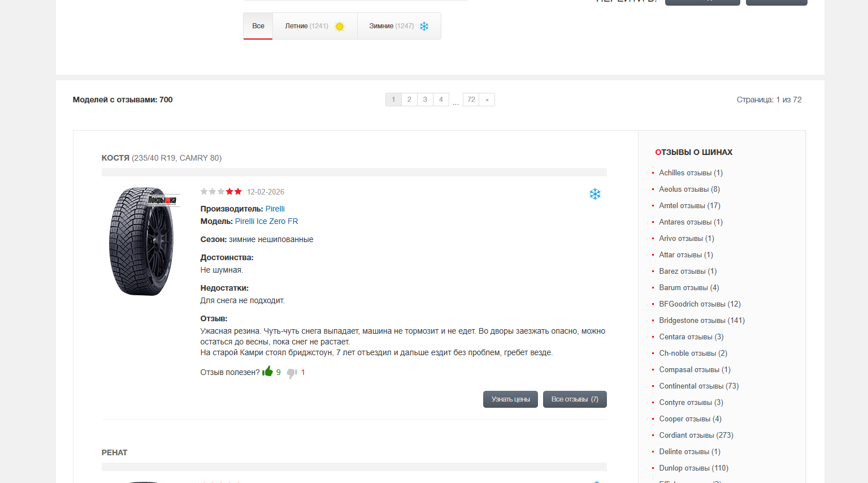Open Arivo отзывы (1) link

[x=687, y=239]
